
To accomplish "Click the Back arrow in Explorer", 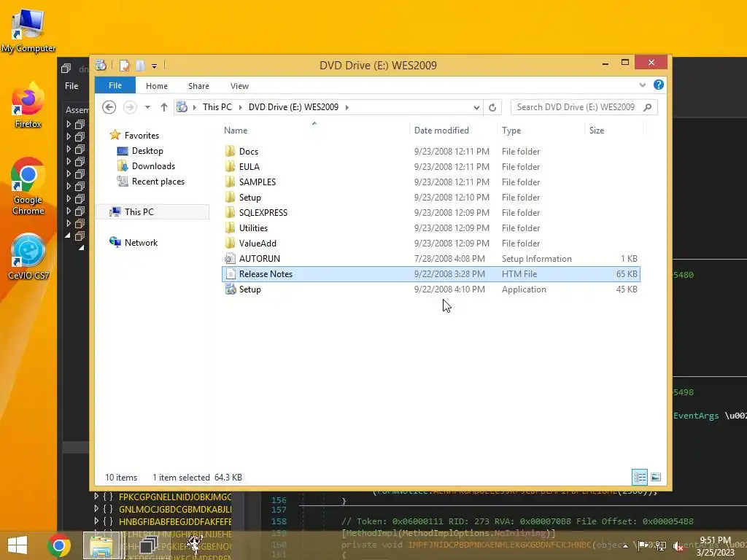I will 109,107.
